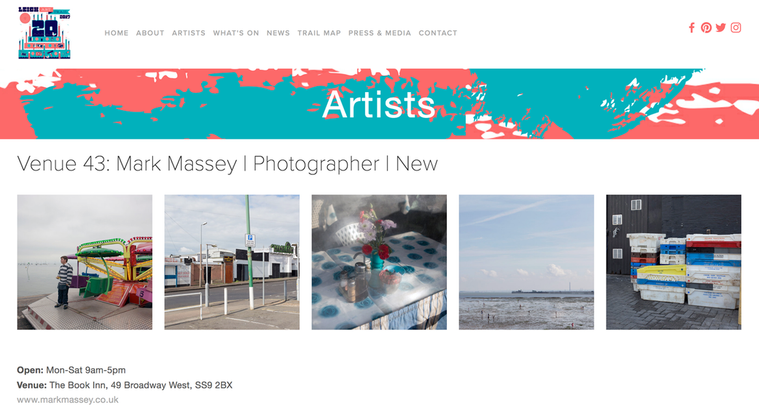This screenshot has height=413, width=759.
Task: Open the About menu item
Action: click(x=150, y=33)
